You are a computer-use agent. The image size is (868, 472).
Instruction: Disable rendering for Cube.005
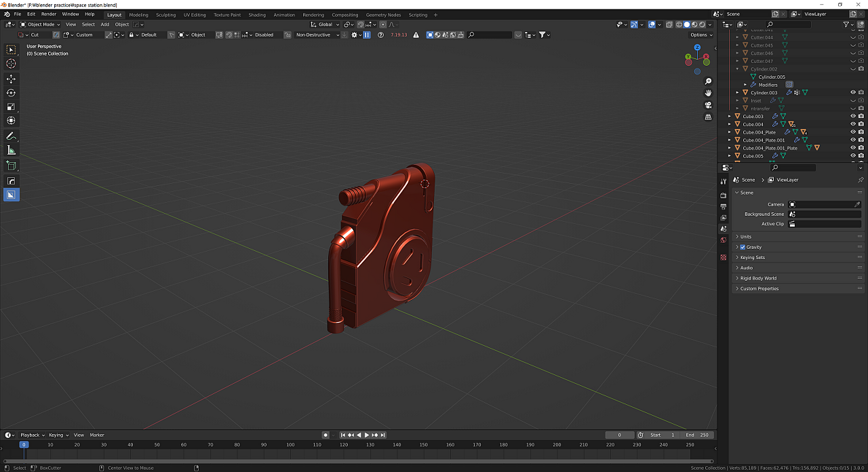[x=861, y=156]
